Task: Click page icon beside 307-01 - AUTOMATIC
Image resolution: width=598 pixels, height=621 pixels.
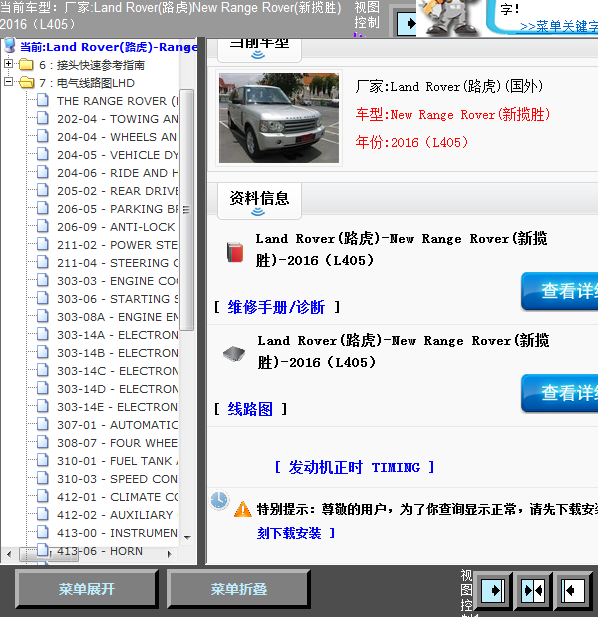Action: [43, 424]
